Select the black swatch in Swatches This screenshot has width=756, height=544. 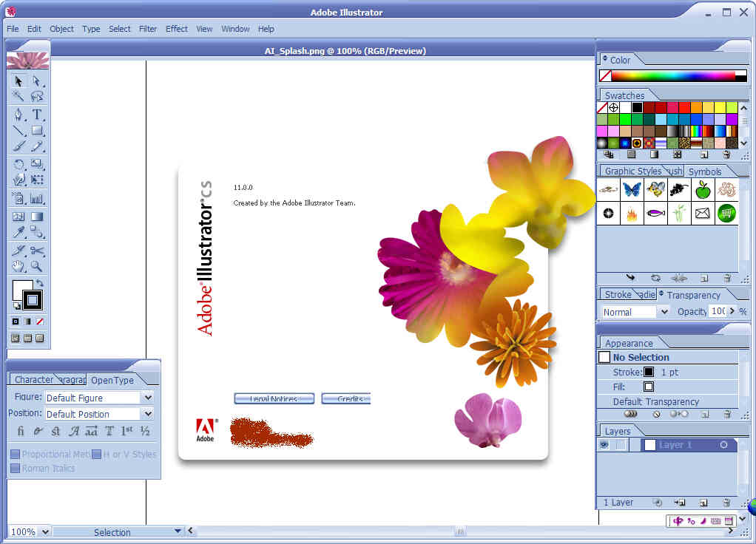click(637, 107)
